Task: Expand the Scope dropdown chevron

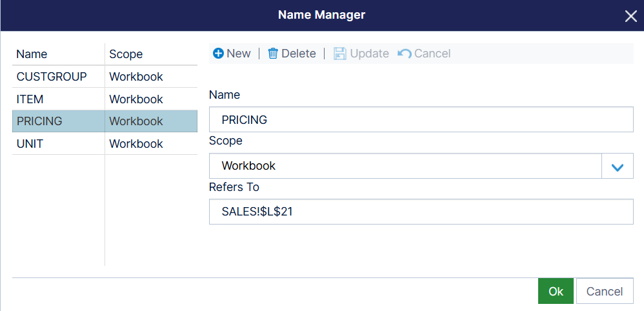Action: click(618, 166)
